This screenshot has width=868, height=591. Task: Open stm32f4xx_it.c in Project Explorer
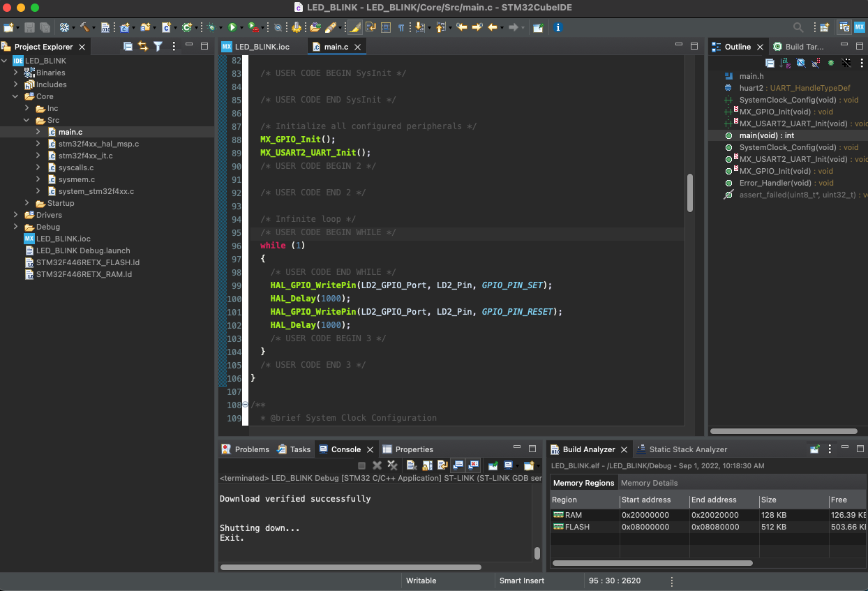point(85,156)
